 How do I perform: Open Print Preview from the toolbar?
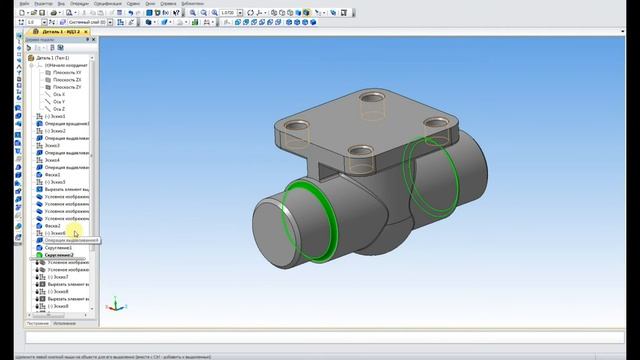coord(69,13)
